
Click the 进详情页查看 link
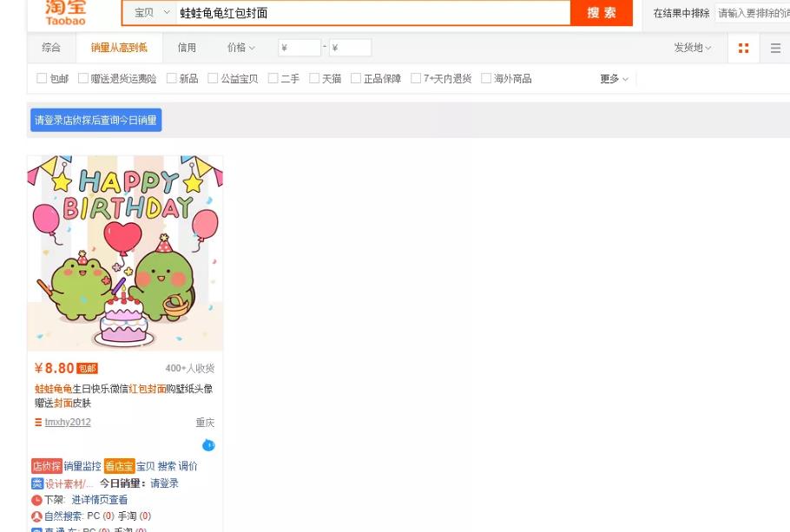100,500
